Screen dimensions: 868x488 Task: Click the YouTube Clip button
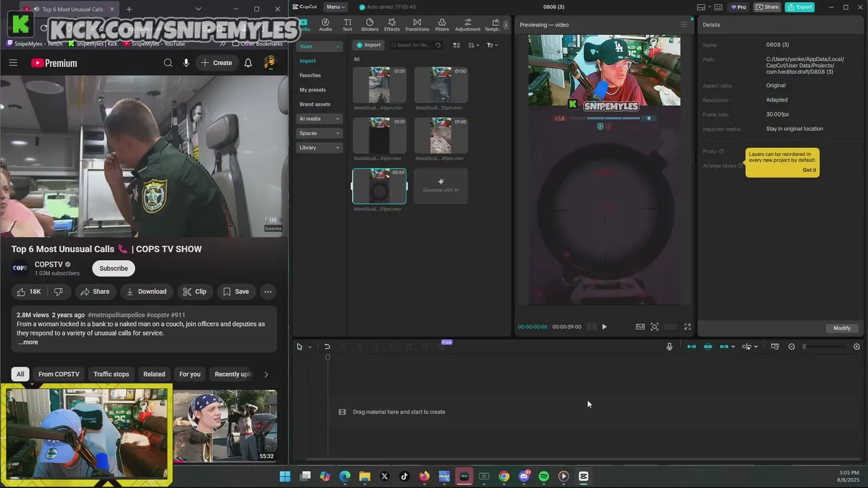point(194,291)
